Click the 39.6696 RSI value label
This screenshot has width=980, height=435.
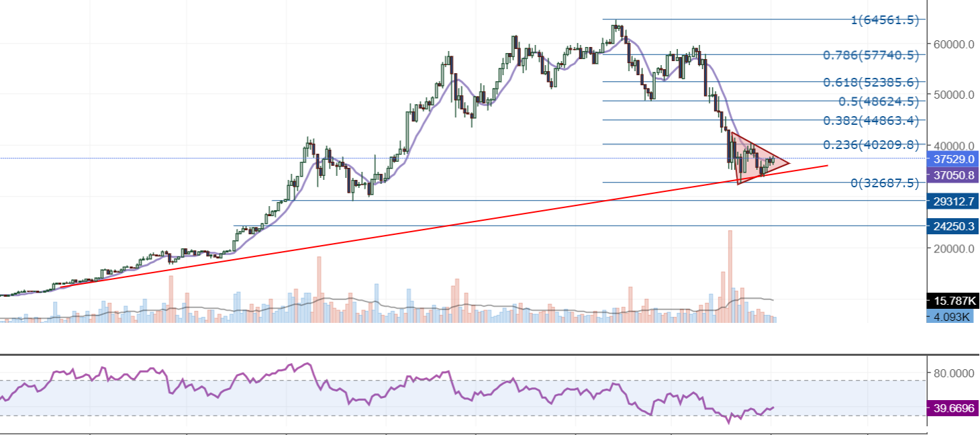[x=952, y=408]
